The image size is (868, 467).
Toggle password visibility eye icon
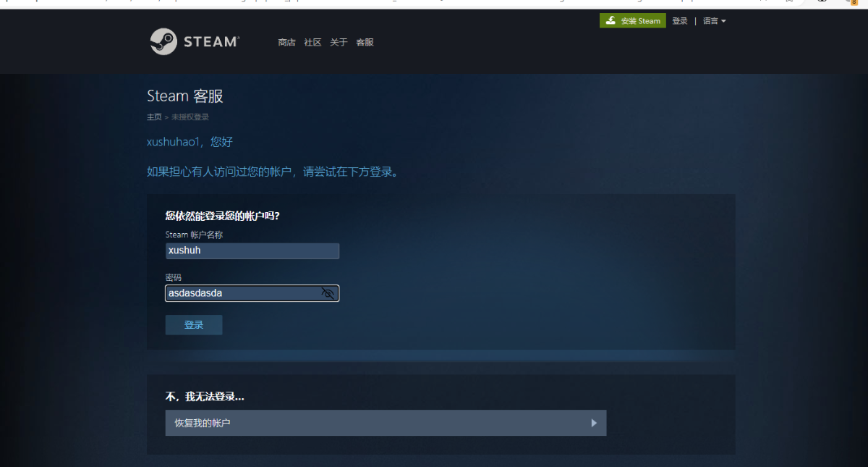click(x=328, y=293)
